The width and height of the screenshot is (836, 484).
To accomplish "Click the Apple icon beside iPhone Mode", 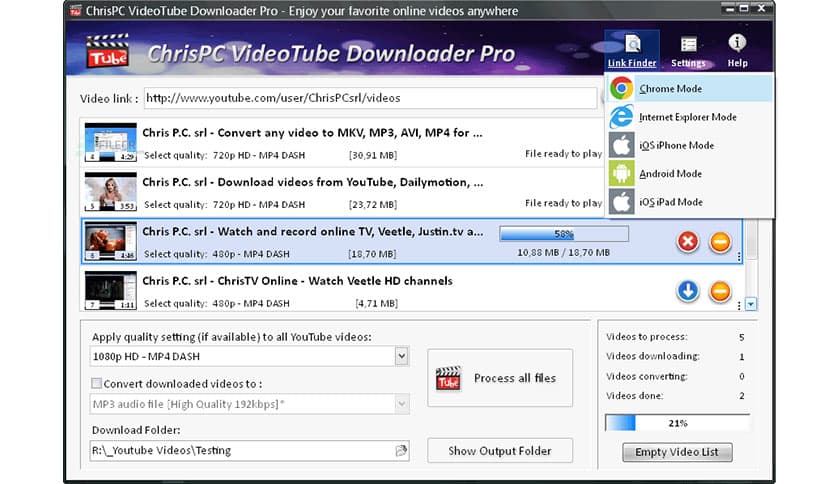I will click(622, 145).
